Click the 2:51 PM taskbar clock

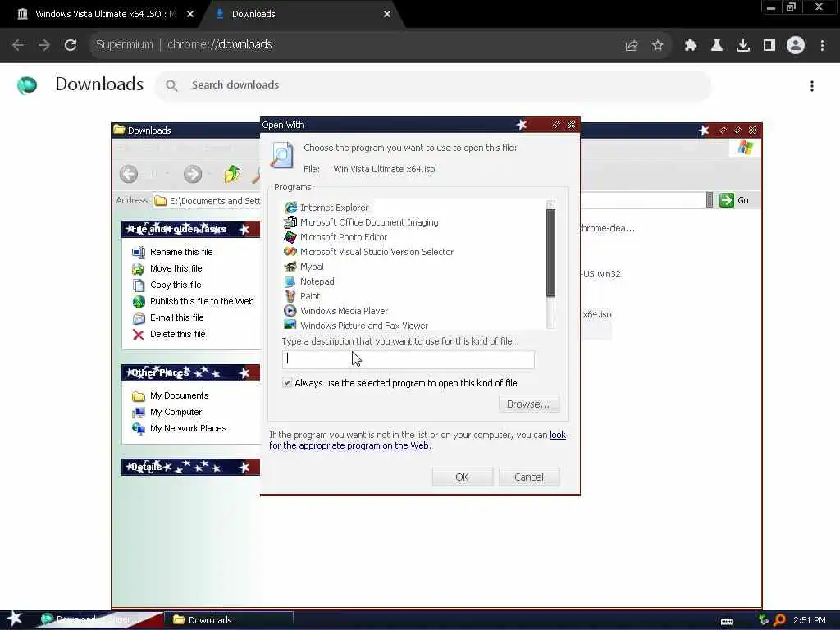click(809, 620)
